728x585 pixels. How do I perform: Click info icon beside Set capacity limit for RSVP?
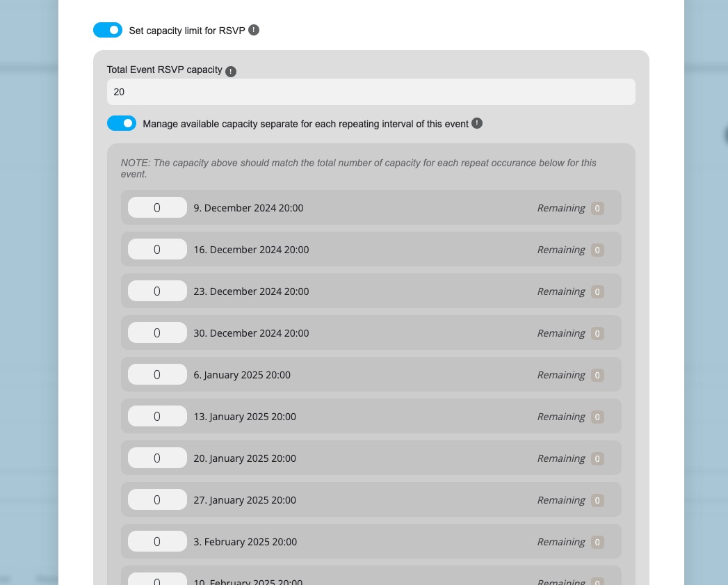pyautogui.click(x=254, y=30)
